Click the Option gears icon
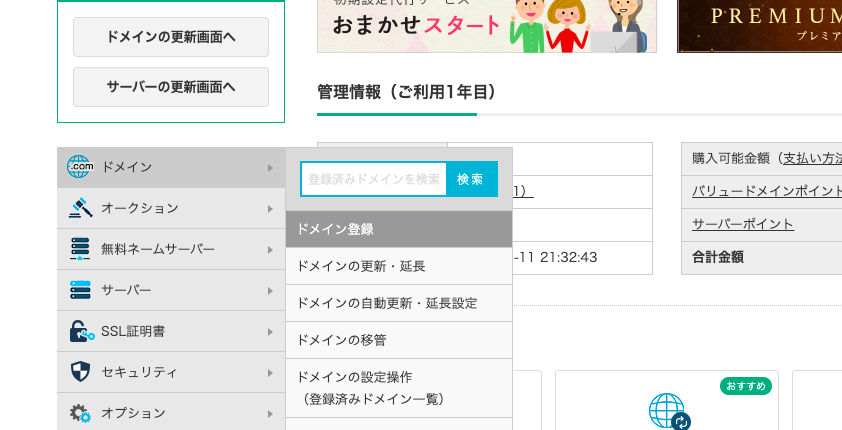This screenshot has width=842, height=430. (80, 413)
